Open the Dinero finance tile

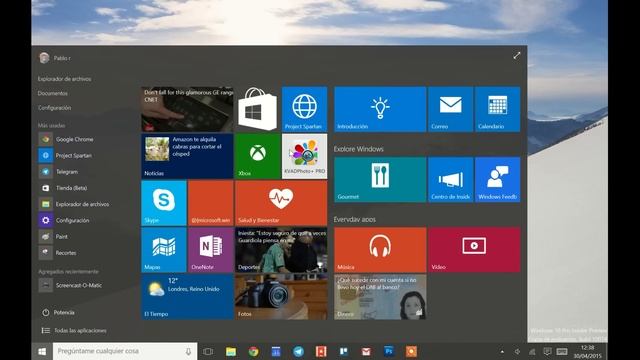pyautogui.click(x=380, y=297)
